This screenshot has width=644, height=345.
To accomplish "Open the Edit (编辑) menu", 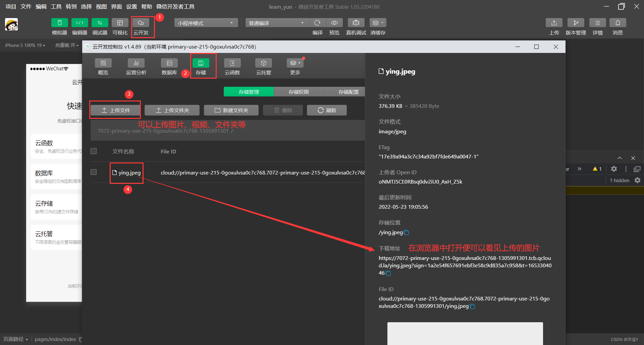I will (x=41, y=7).
